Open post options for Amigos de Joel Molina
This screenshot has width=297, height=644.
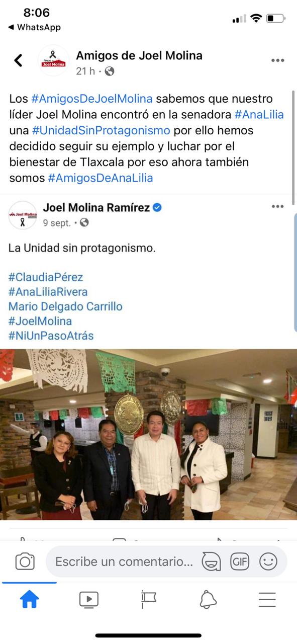coord(277,60)
